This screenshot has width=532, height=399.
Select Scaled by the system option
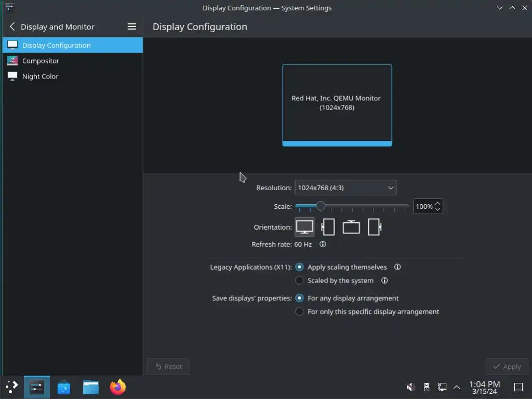pyautogui.click(x=335, y=281)
